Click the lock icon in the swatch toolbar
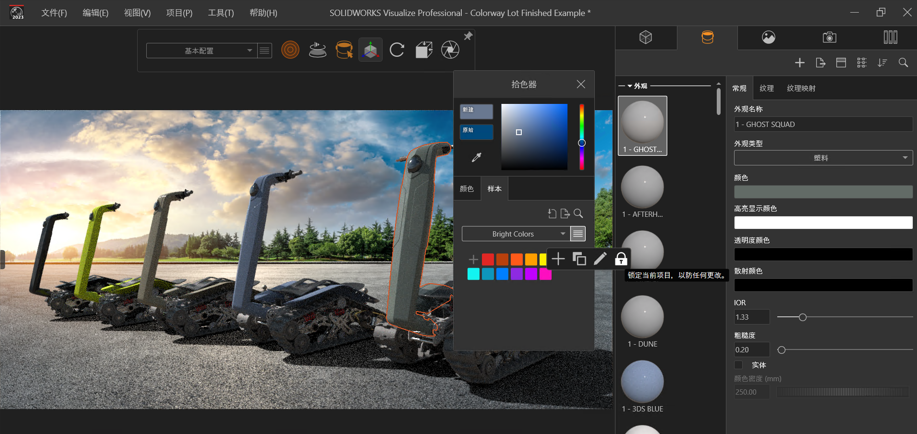917x434 pixels. (621, 259)
